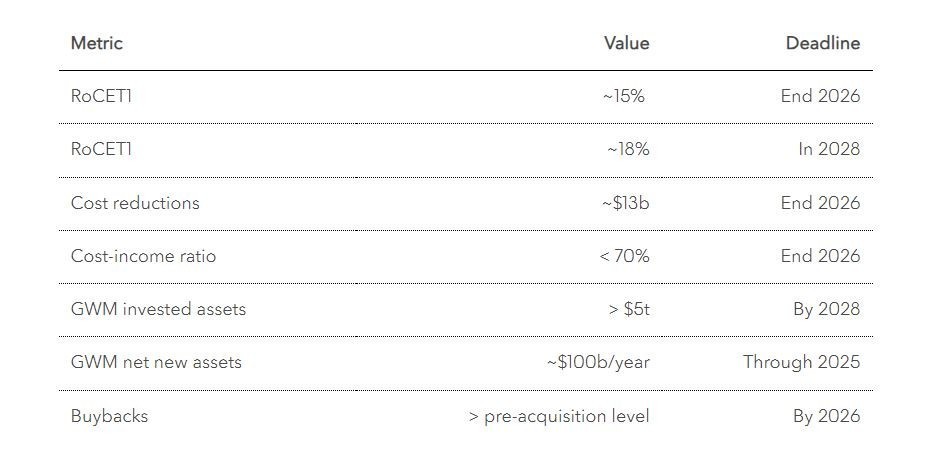Click the Buybacks metric label
This screenshot has height=452, width=934.
click(x=109, y=416)
